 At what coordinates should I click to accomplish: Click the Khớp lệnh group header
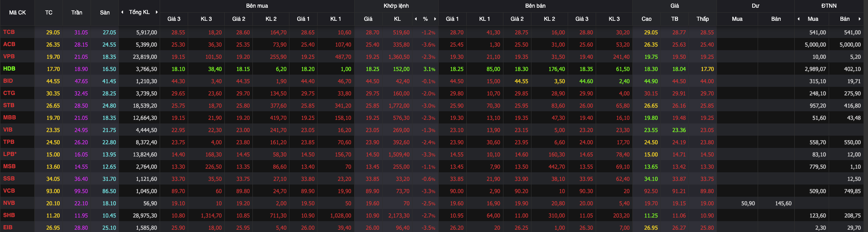point(396,6)
